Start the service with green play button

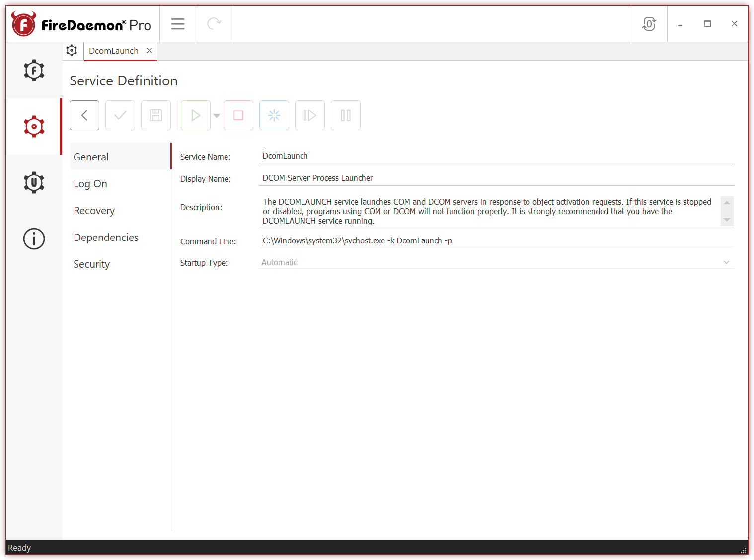click(196, 115)
